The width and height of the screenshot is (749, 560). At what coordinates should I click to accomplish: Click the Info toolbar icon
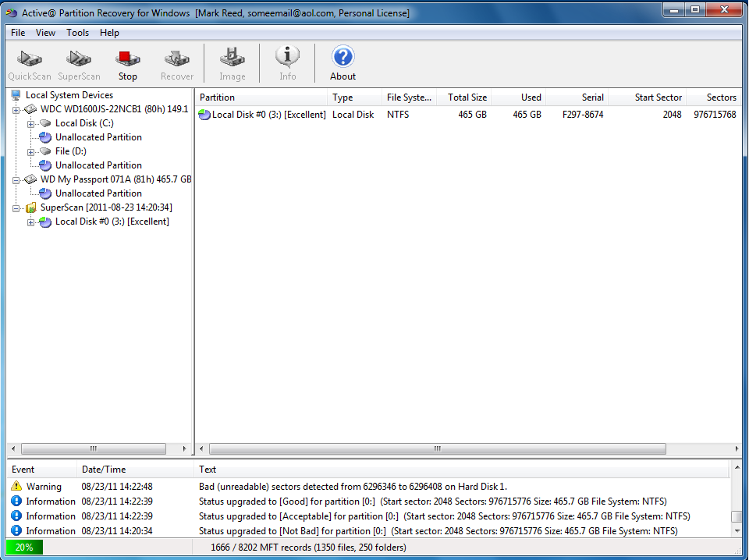coord(288,56)
